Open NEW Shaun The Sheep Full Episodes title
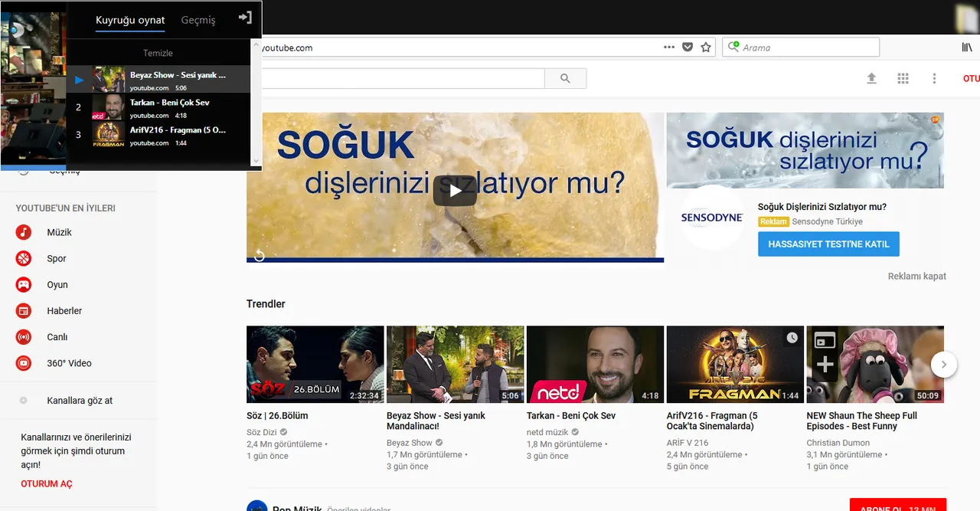Viewport: 980px width, 511px height. tap(862, 421)
